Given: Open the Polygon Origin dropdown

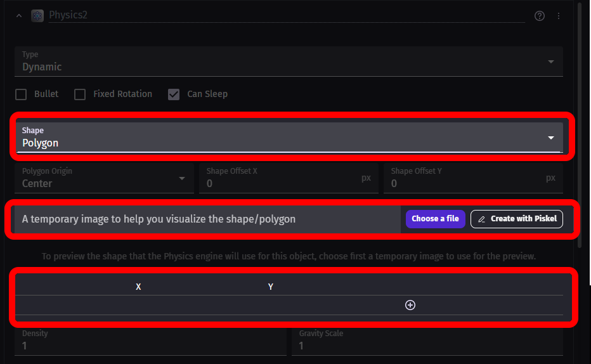Looking at the screenshot, I should click(105, 178).
